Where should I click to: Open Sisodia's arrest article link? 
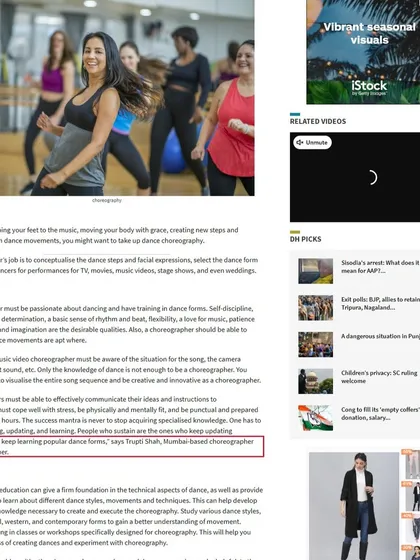(x=380, y=266)
